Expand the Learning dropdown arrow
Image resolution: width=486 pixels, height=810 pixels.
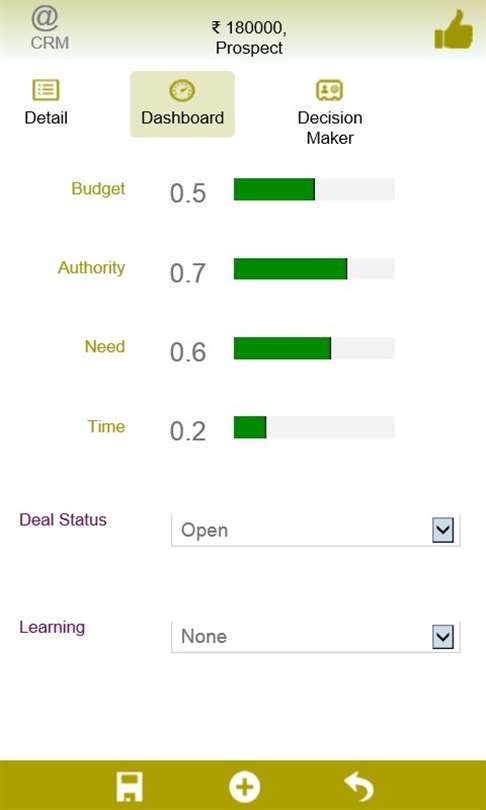click(x=443, y=637)
